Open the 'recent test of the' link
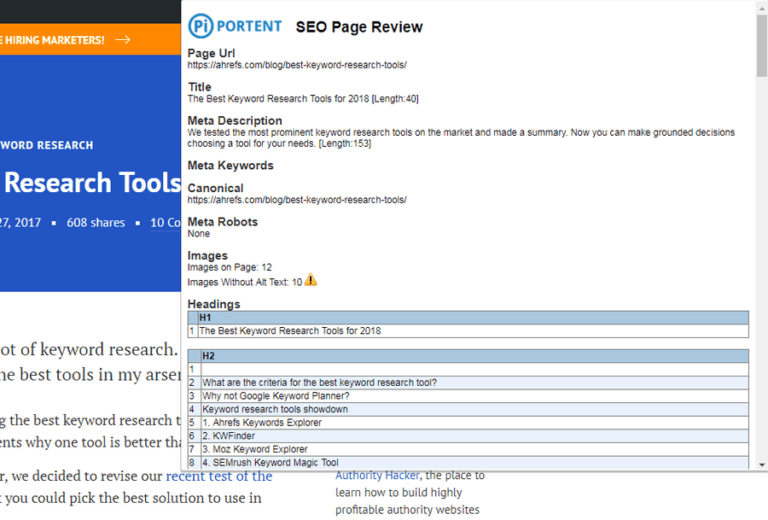This screenshot has width=768, height=520. pos(219,476)
